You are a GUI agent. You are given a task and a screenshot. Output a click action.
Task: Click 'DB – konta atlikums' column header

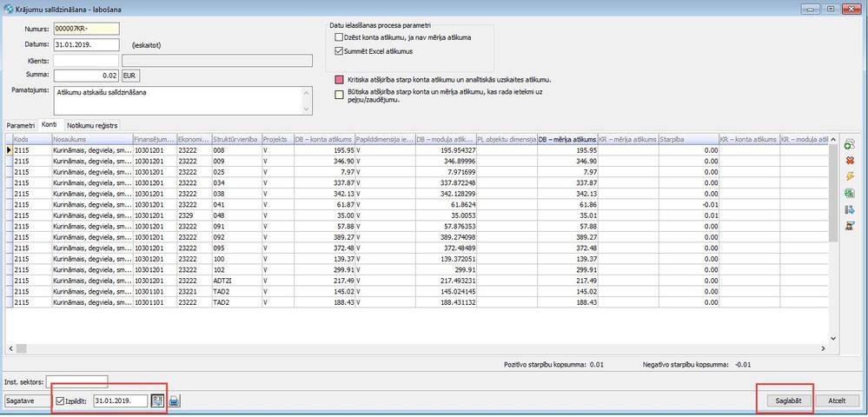pyautogui.click(x=323, y=139)
